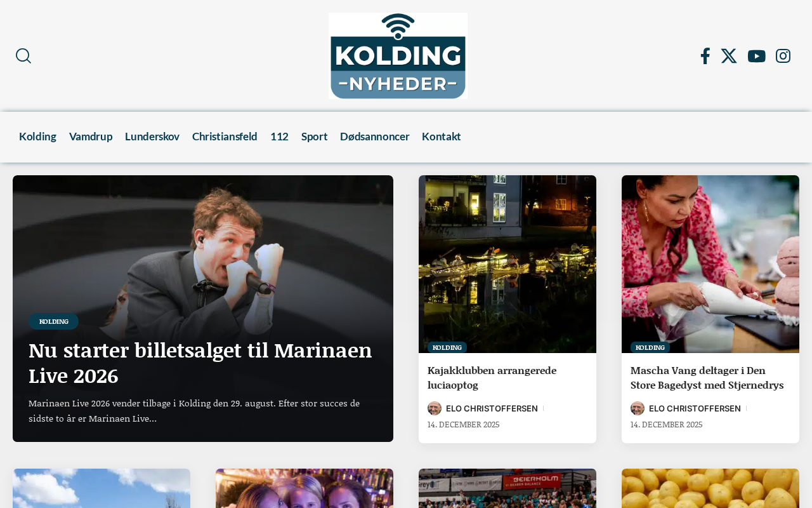Click Elo Christoffersen avatar under Kajakklubben article
812x508 pixels.
(x=435, y=408)
